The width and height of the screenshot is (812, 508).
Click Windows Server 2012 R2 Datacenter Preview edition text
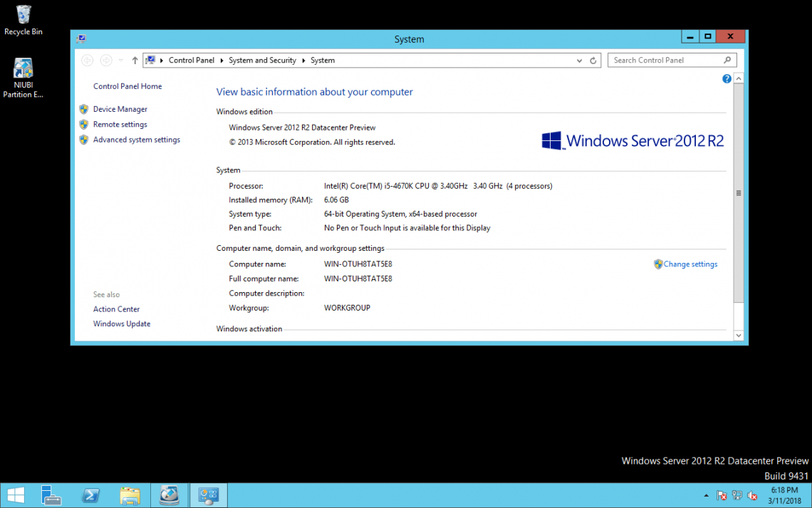(302, 128)
